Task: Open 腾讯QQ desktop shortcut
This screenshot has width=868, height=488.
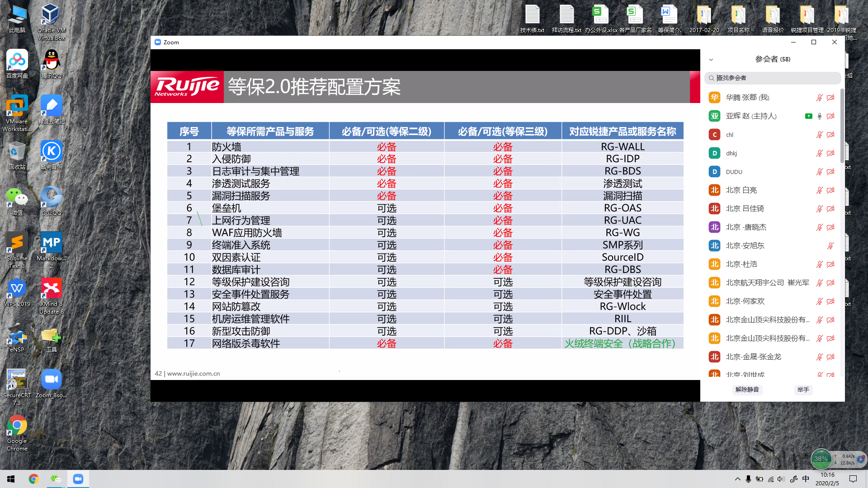Action: tap(52, 64)
